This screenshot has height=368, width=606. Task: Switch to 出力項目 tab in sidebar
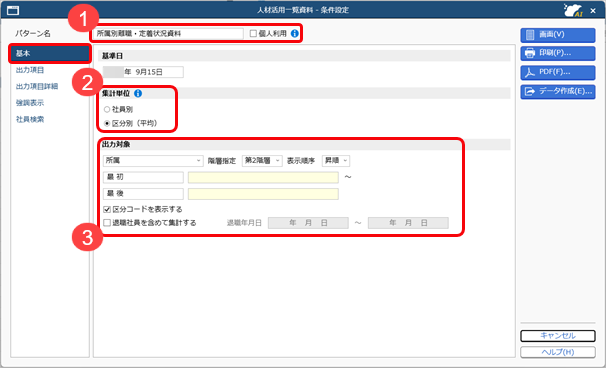[x=30, y=70]
